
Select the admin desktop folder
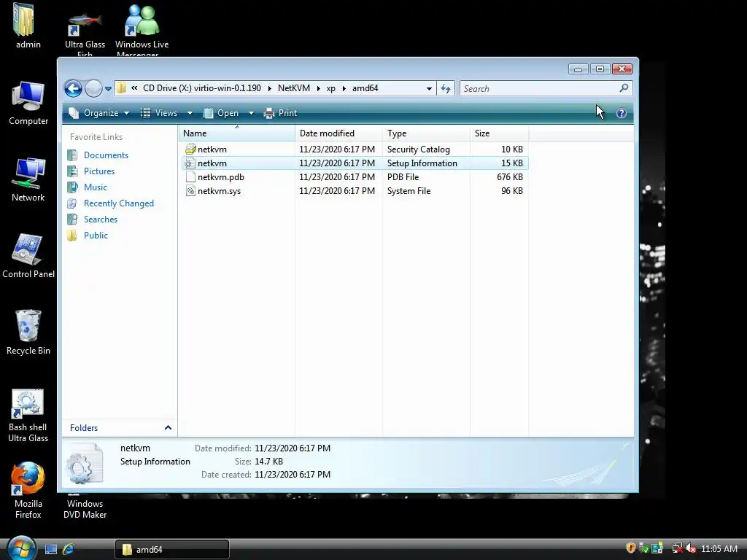pyautogui.click(x=28, y=26)
